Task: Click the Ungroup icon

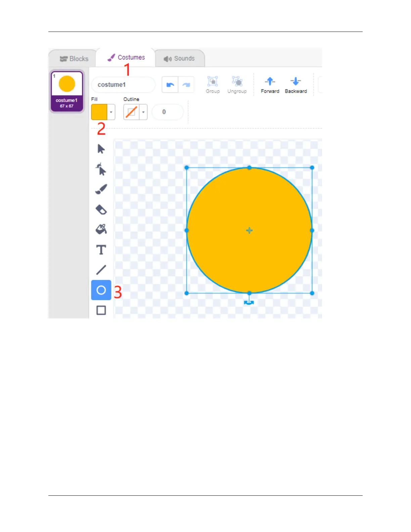Action: pos(237,85)
